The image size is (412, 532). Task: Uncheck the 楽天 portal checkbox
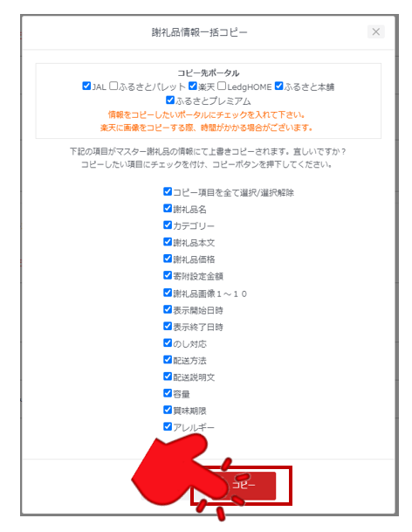point(193,86)
